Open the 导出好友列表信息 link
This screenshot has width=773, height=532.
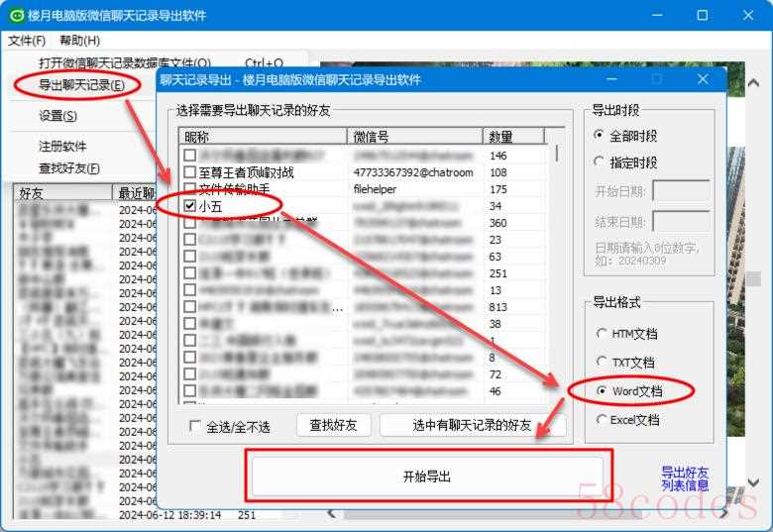pyautogui.click(x=685, y=479)
